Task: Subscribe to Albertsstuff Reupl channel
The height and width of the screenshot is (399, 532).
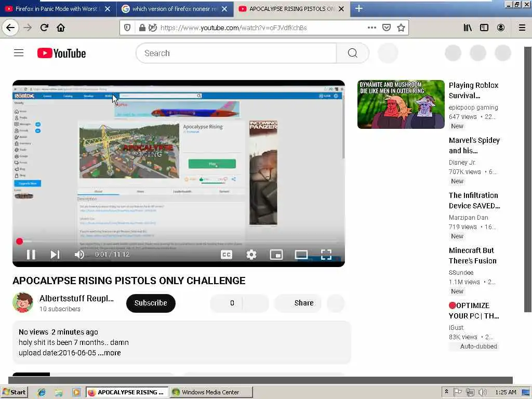Action: 151,303
